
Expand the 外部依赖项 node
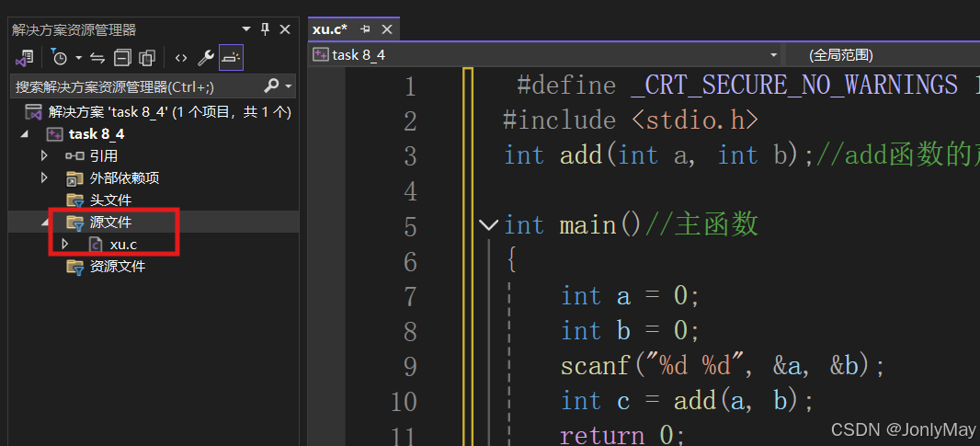(44, 177)
